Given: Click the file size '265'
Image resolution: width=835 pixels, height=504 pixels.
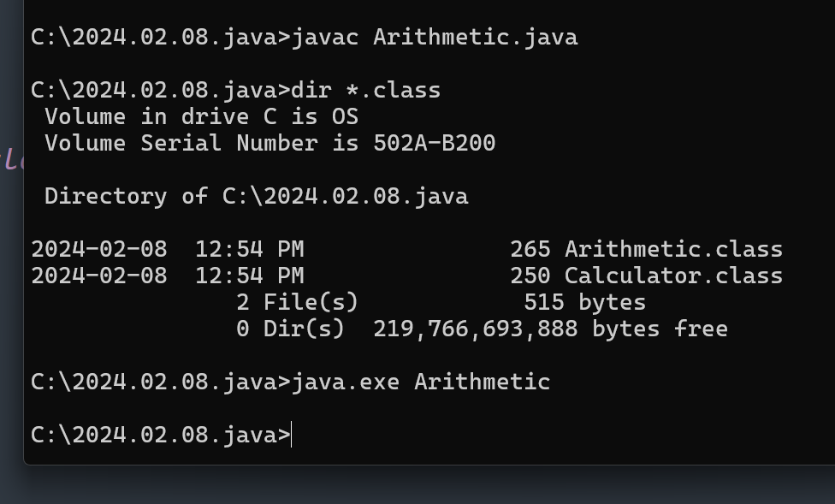Looking at the screenshot, I should click(530, 249).
